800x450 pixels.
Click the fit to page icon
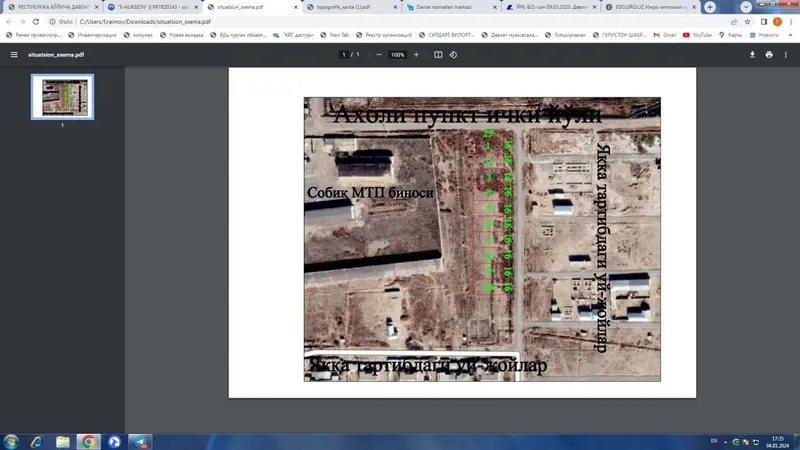pyautogui.click(x=438, y=55)
